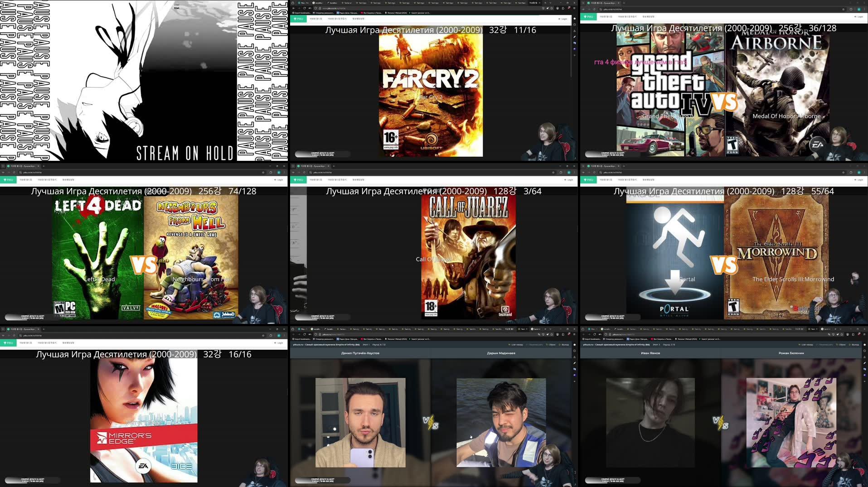Bookmark star in the Portal vs Morrowind browser window
868x487 pixels.
(x=844, y=172)
